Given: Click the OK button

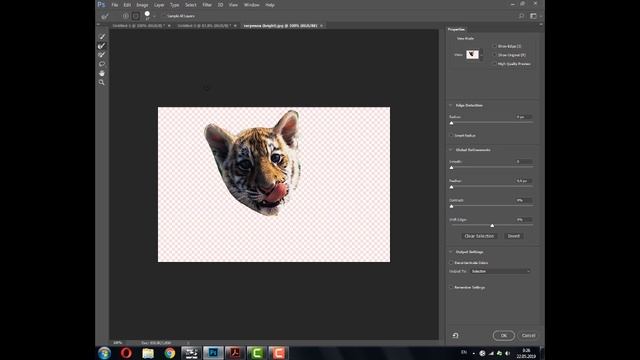Looking at the screenshot, I should coord(504,336).
